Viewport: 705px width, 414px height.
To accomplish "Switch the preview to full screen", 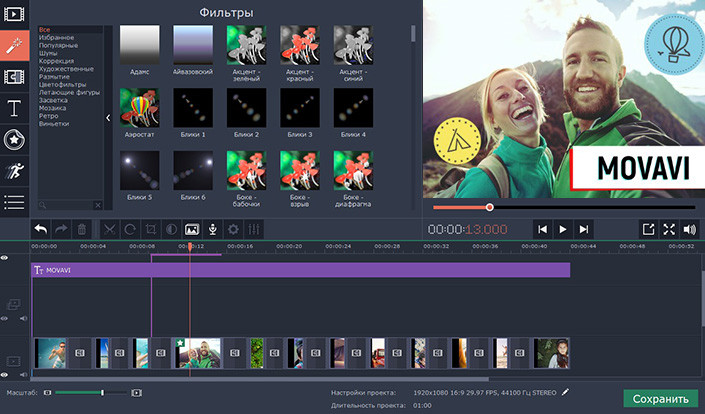I will pyautogui.click(x=669, y=229).
